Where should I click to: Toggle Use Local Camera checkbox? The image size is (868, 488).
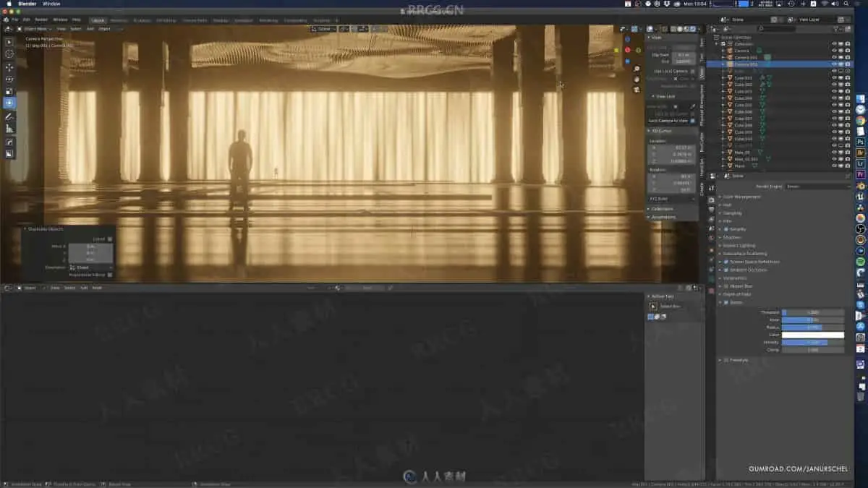pyautogui.click(x=693, y=71)
